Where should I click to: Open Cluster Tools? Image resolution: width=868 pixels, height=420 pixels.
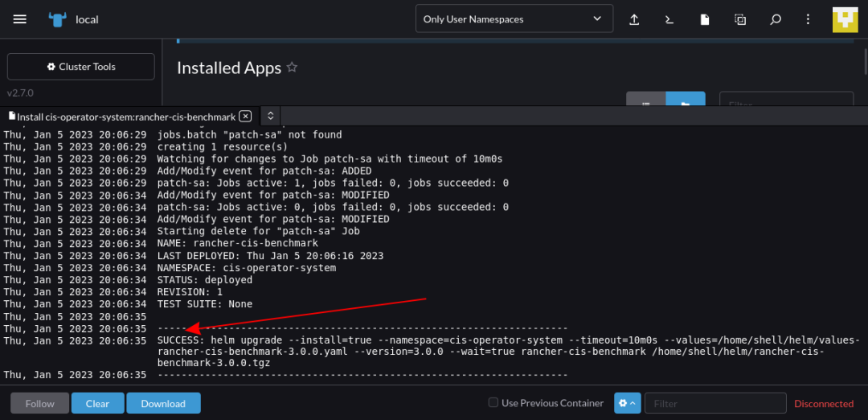81,67
